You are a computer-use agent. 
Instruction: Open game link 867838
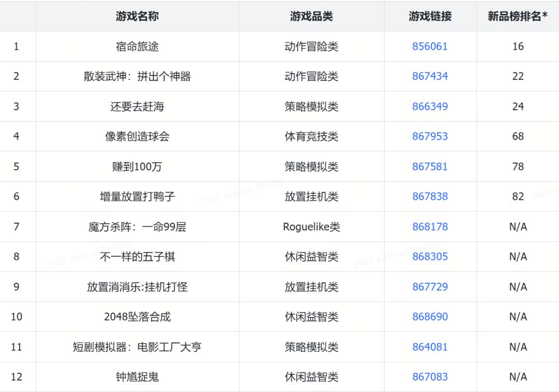[430, 197]
